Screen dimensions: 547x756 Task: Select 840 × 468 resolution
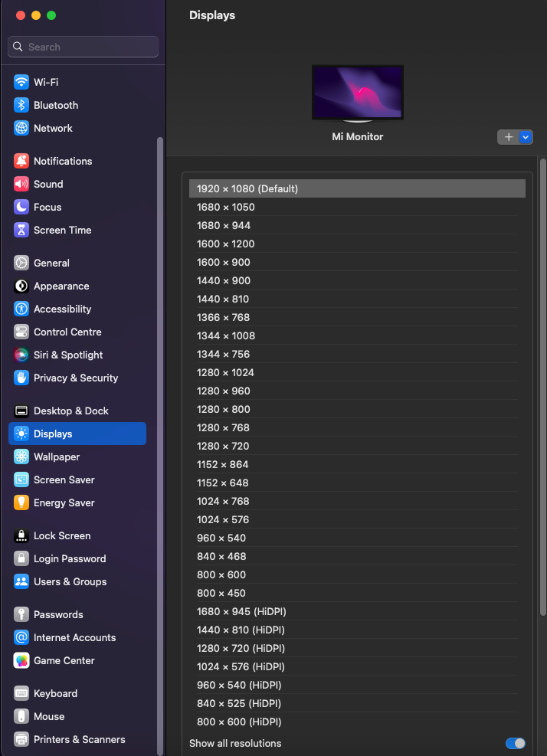(x=357, y=556)
